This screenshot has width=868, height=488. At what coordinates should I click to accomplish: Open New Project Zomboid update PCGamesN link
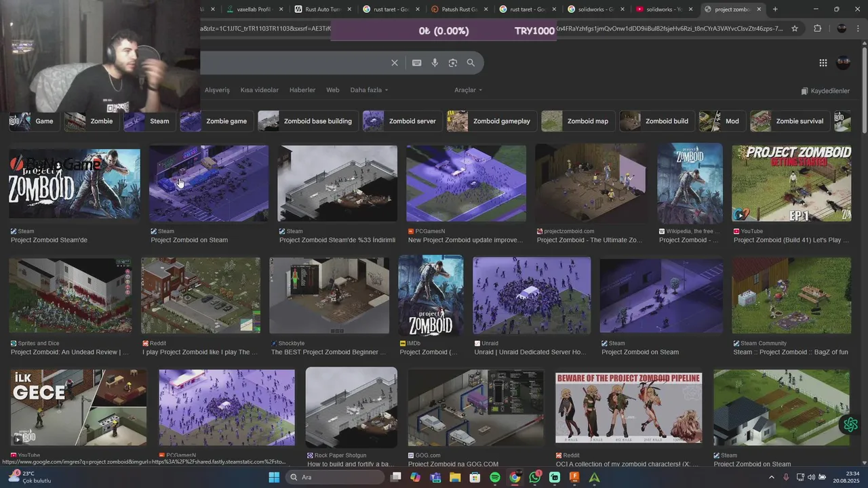click(465, 240)
